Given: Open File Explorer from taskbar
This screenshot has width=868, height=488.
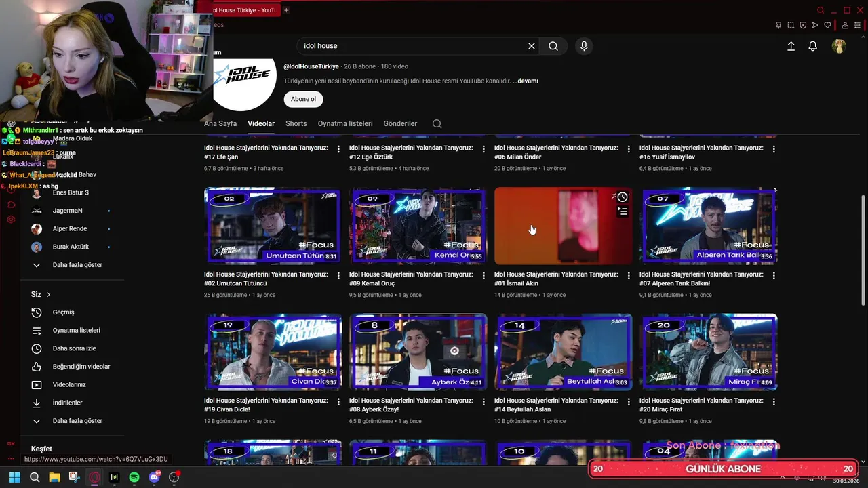Looking at the screenshot, I should point(54,477).
